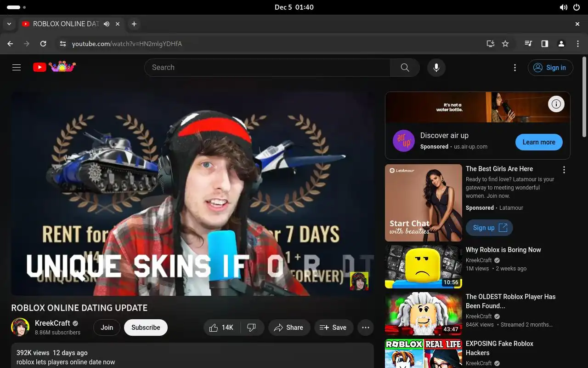Click the KreekCraft name under Why Roblox is Boring
This screenshot has width=588, height=368.
pyautogui.click(x=479, y=260)
